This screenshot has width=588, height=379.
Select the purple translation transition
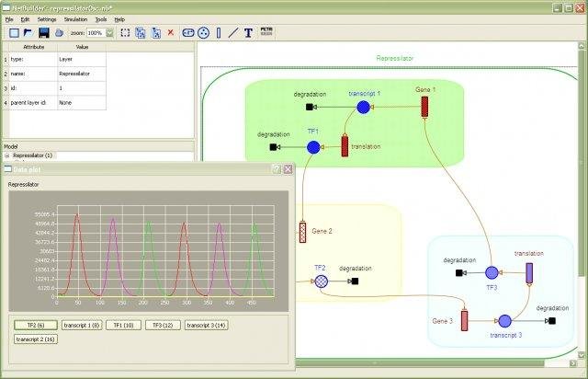(x=529, y=273)
